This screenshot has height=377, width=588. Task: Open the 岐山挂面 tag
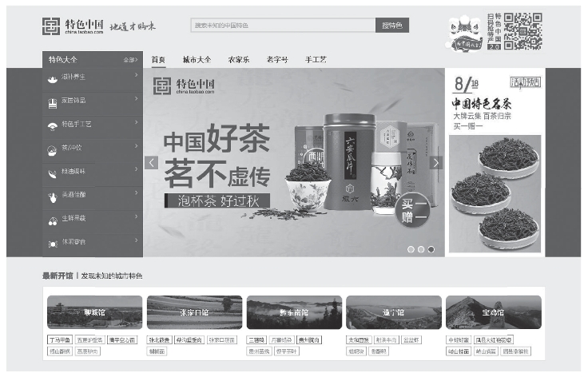tap(459, 351)
